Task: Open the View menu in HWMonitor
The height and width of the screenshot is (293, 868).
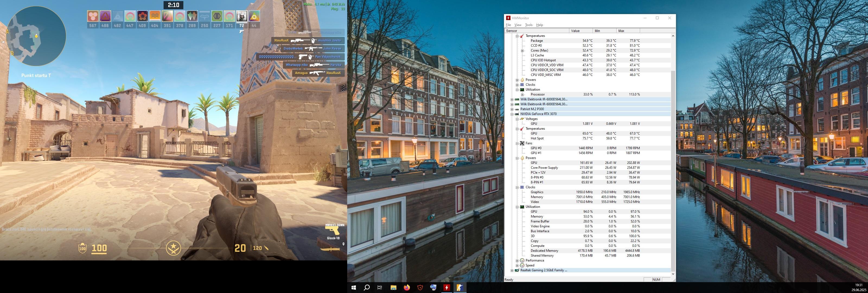Action: point(518,25)
